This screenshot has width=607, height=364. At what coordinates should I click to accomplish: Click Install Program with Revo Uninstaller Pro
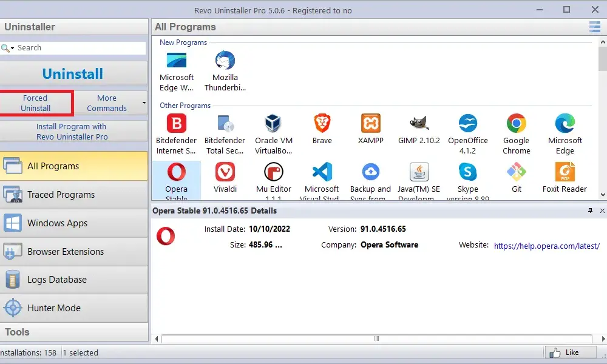click(x=73, y=132)
